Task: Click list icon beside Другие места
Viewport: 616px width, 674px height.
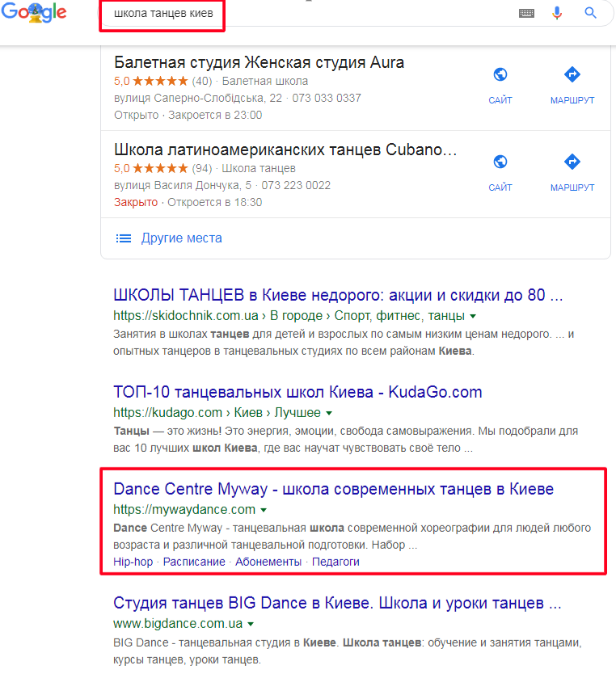Action: click(124, 238)
